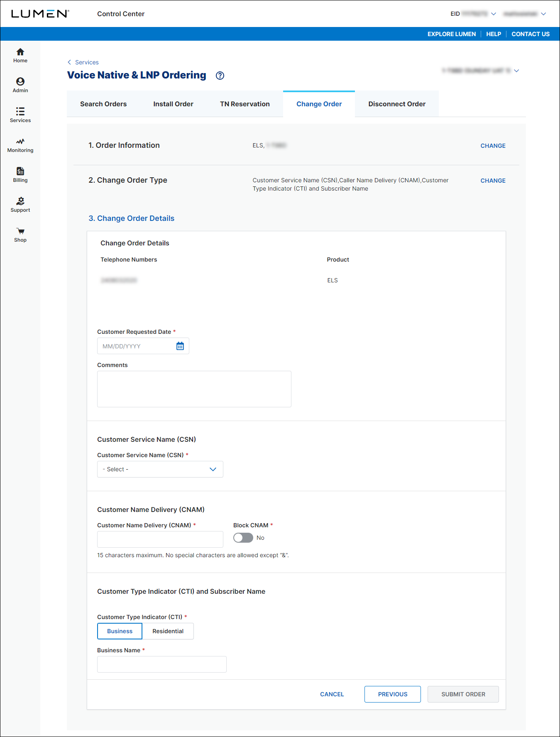The height and width of the screenshot is (737, 560).
Task: Select Business customer type
Action: point(120,631)
